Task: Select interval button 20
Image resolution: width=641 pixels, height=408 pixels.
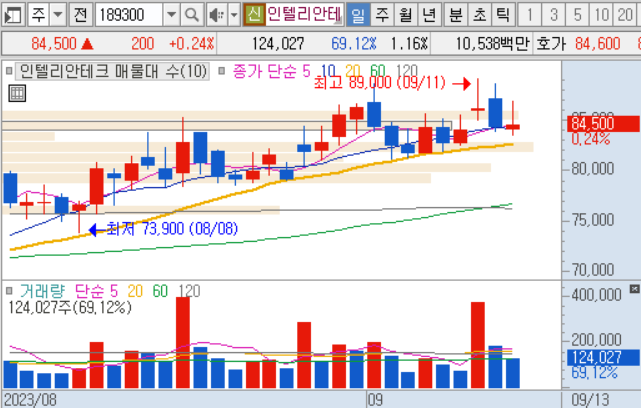Action: pyautogui.click(x=625, y=15)
